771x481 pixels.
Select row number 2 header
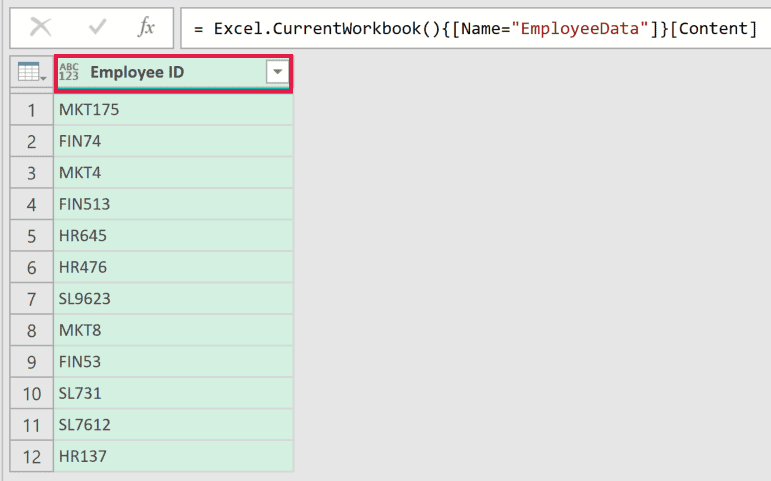pos(31,141)
